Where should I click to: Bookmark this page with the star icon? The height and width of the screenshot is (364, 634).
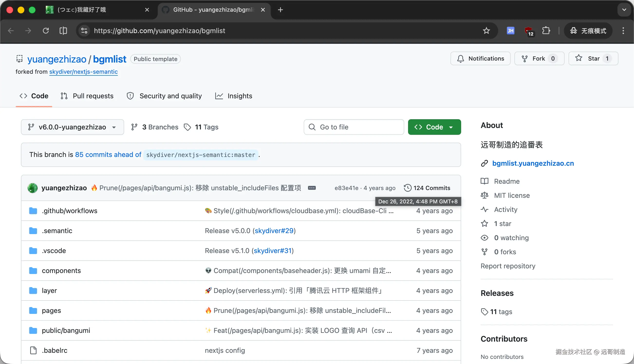click(486, 30)
